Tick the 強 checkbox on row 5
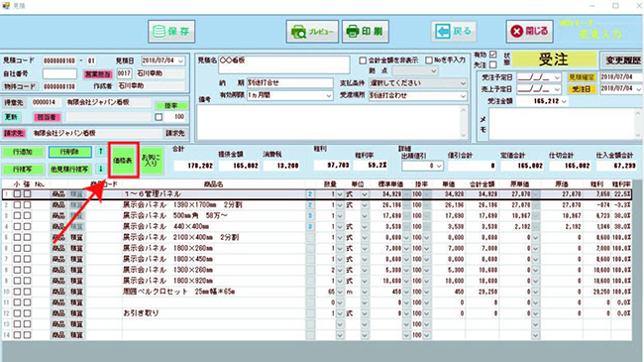The image size is (644, 362). [x=27, y=237]
